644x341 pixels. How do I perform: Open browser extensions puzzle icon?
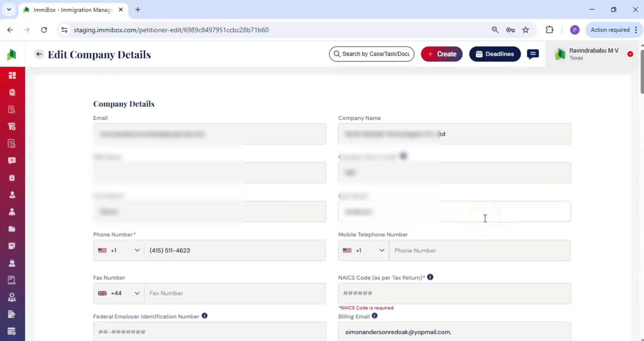tap(550, 30)
